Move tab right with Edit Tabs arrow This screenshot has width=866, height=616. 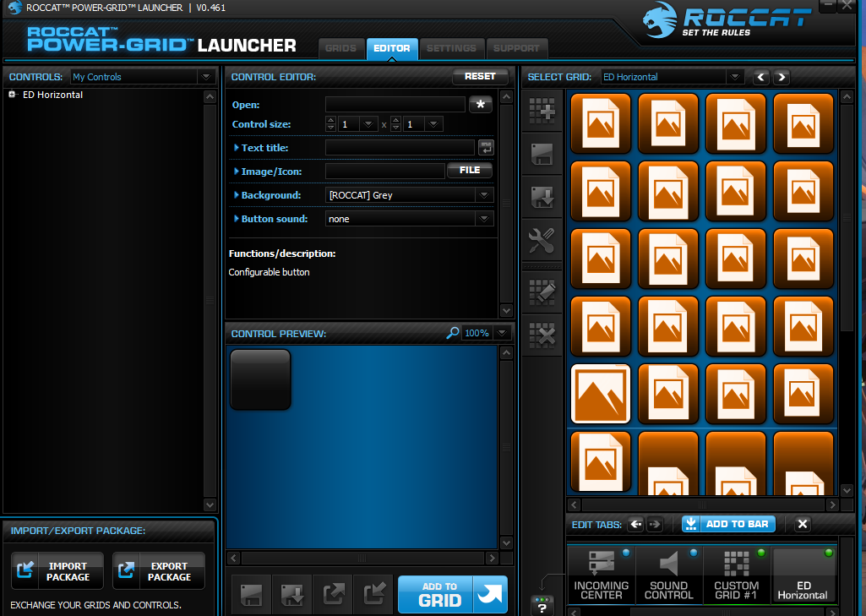point(655,524)
